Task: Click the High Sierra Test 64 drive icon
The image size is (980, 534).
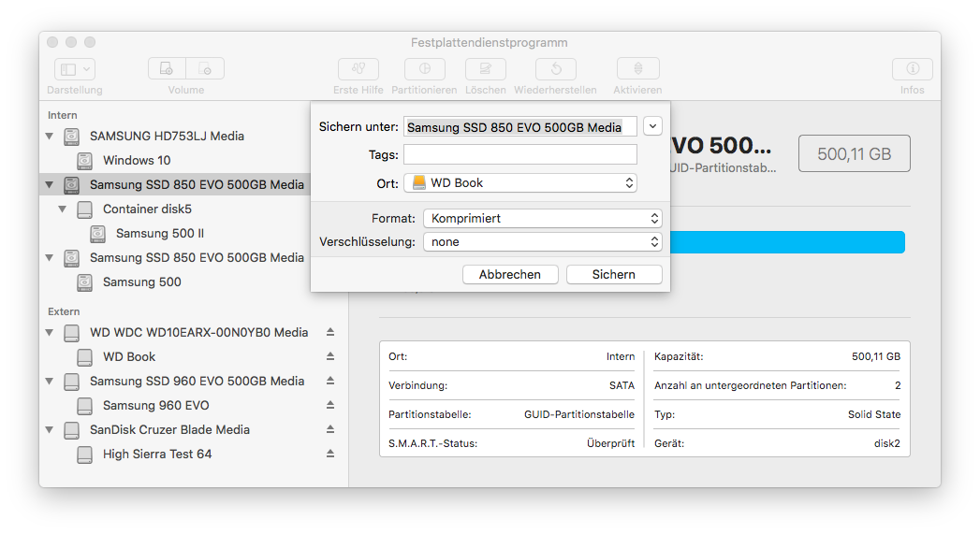Action: 84,455
